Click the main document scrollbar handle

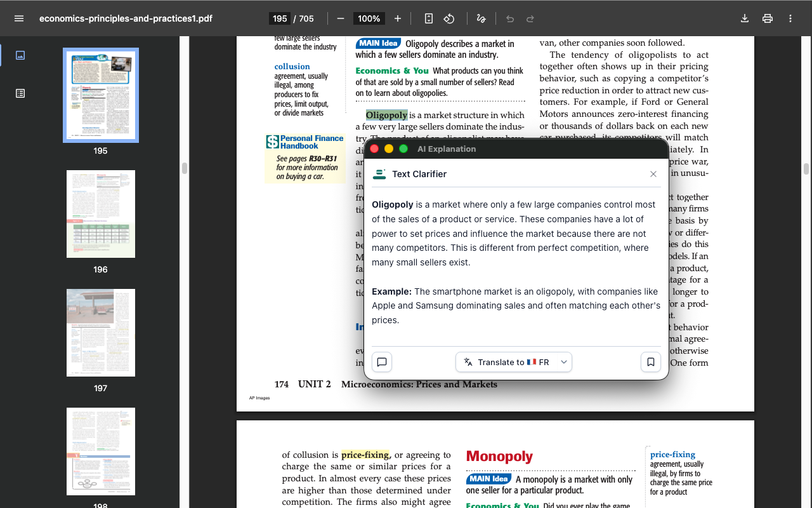pos(806,168)
